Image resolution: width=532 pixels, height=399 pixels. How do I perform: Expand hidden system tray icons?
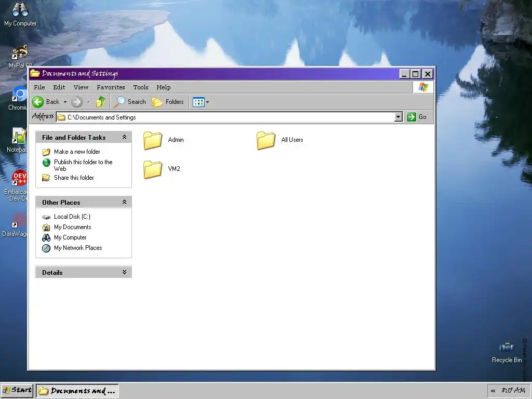pyautogui.click(x=493, y=391)
